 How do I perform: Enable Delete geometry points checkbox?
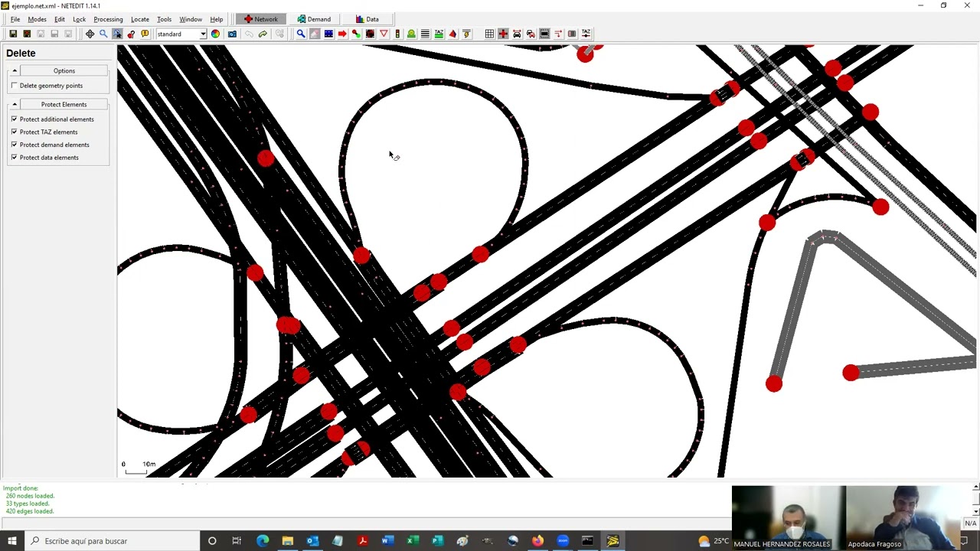pyautogui.click(x=14, y=86)
